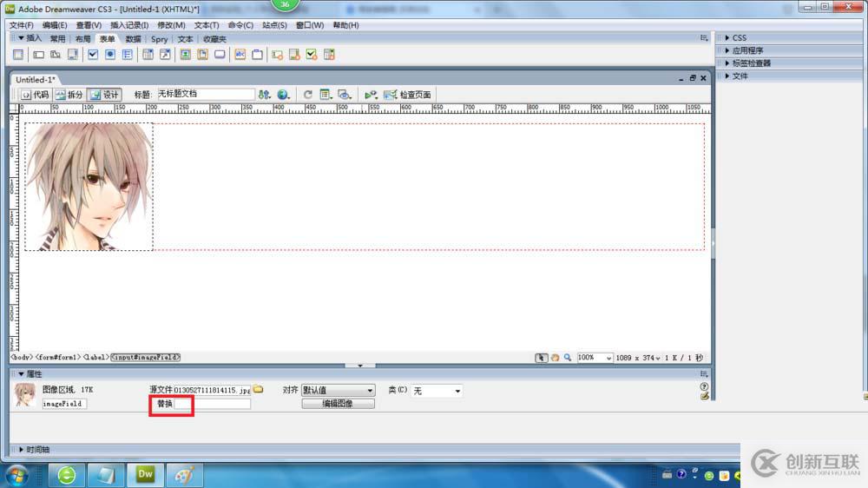The width and height of the screenshot is (868, 488).
Task: Insert a list/menu form element
Action: [x=148, y=55]
